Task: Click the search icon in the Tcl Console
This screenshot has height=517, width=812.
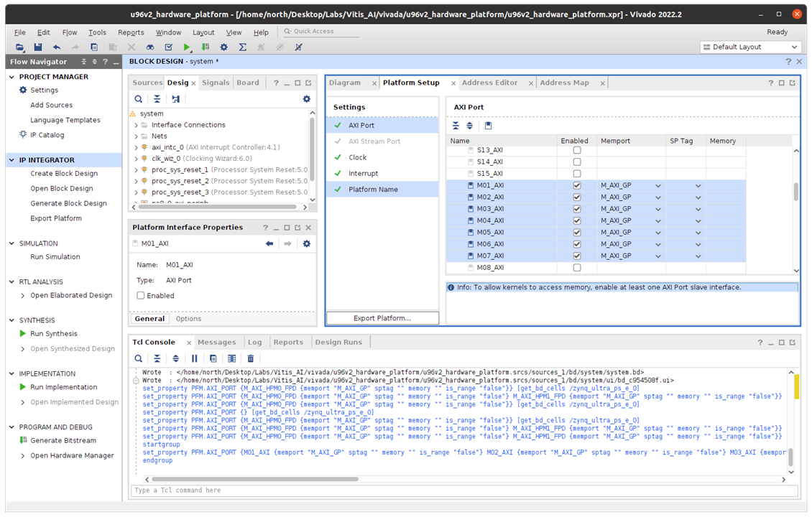Action: tap(138, 358)
